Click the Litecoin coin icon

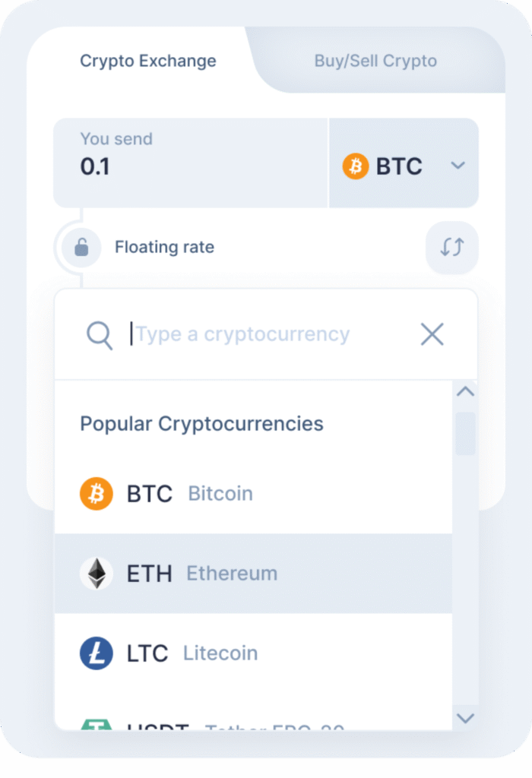click(x=96, y=653)
